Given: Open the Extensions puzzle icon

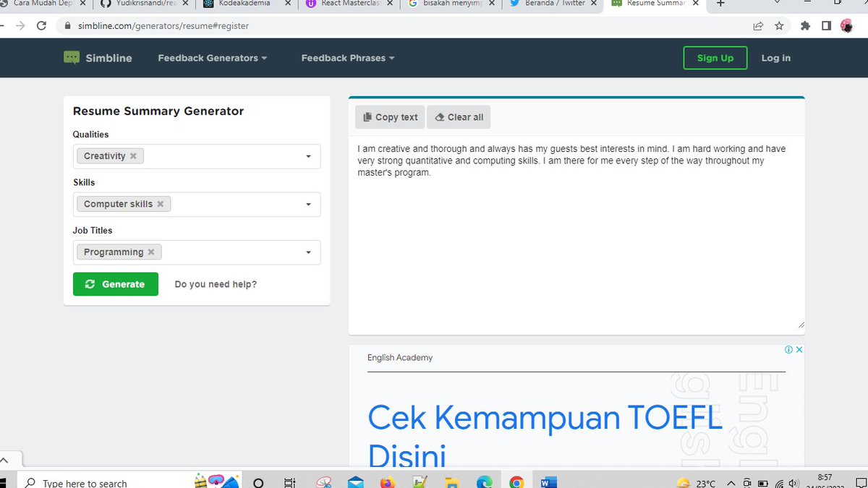Looking at the screenshot, I should click(x=805, y=26).
